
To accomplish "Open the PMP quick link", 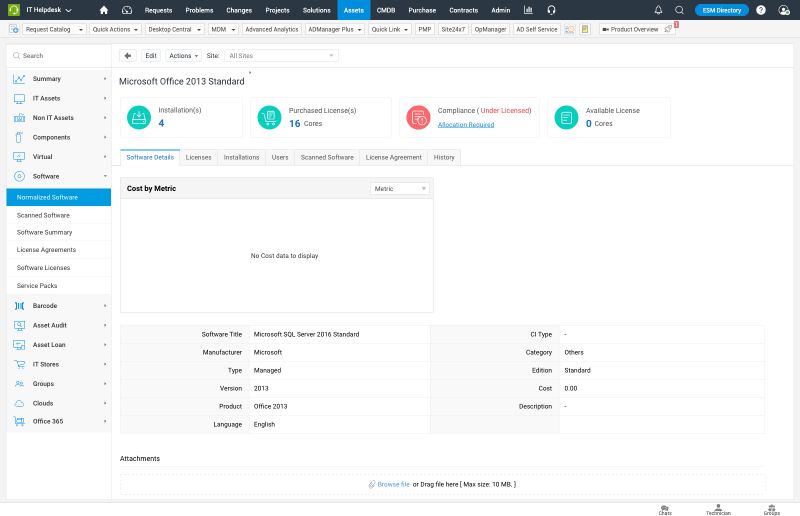I will point(424,29).
